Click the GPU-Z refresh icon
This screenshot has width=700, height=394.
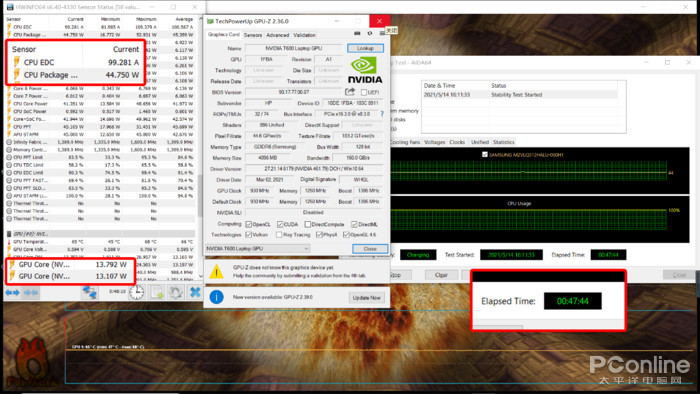[x=370, y=33]
